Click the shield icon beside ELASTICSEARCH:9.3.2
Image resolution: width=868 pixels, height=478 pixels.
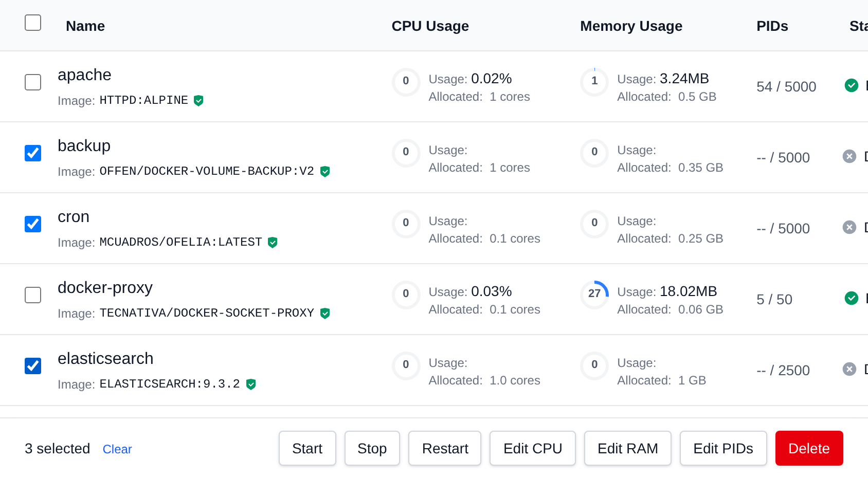point(251,384)
